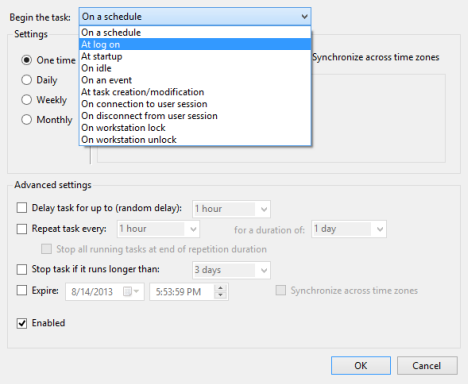This screenshot has height=384, width=468.
Task: Tick Synchronize across time zones beside Expire
Action: click(x=281, y=290)
